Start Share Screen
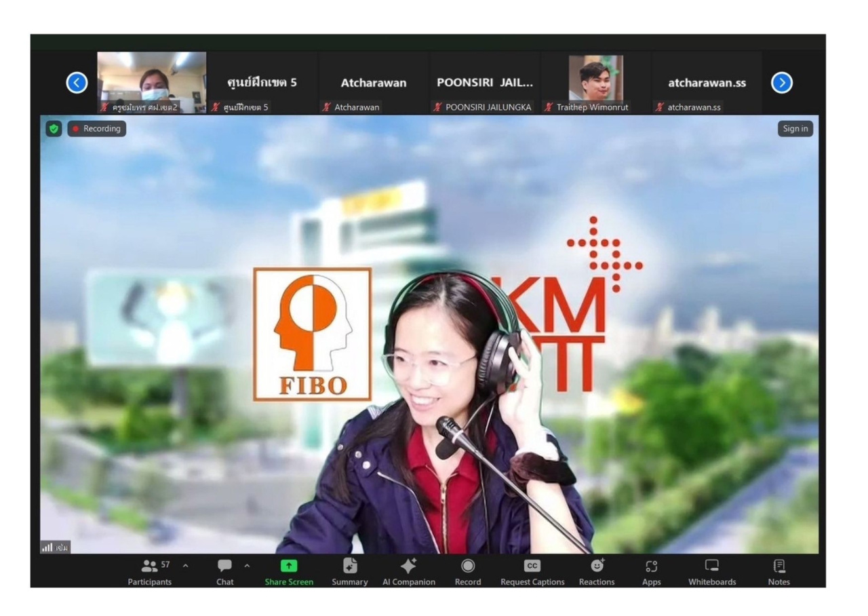 pyautogui.click(x=289, y=573)
